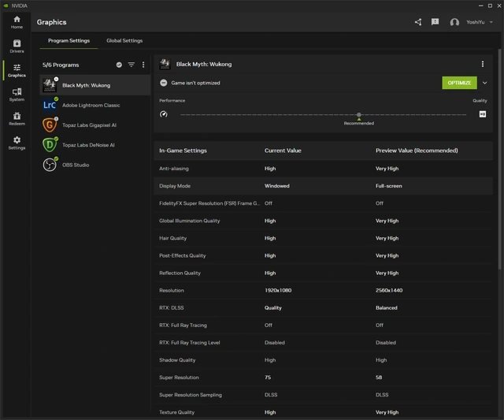Click the user avatar icon
Screen dimensions: 504x420
pyautogui.click(x=454, y=22)
